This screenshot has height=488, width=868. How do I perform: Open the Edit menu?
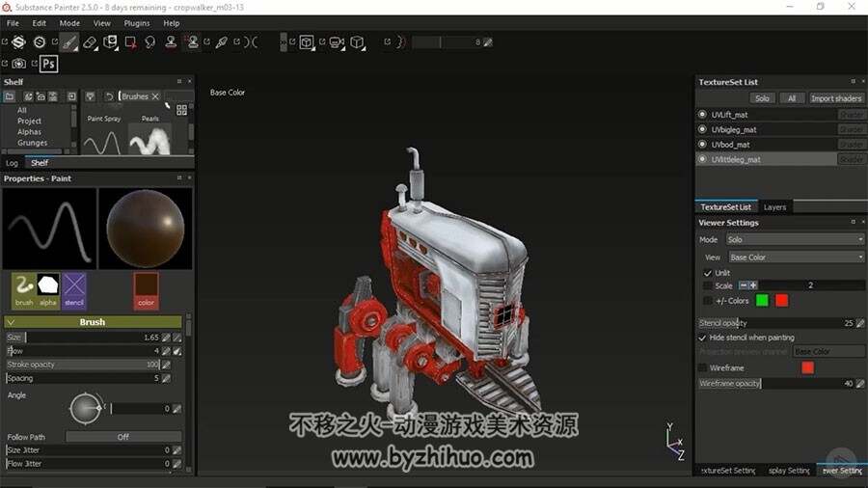pyautogui.click(x=40, y=23)
